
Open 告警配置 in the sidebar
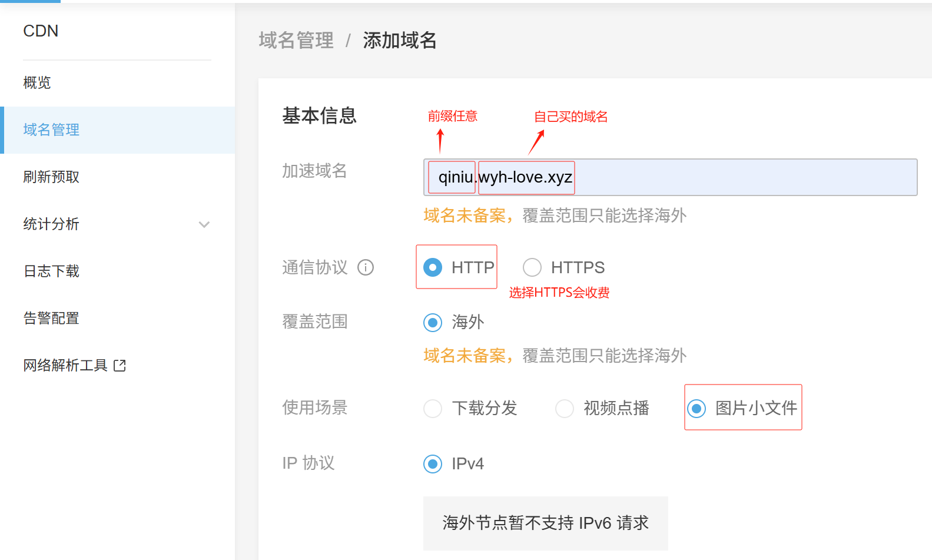pyautogui.click(x=51, y=319)
